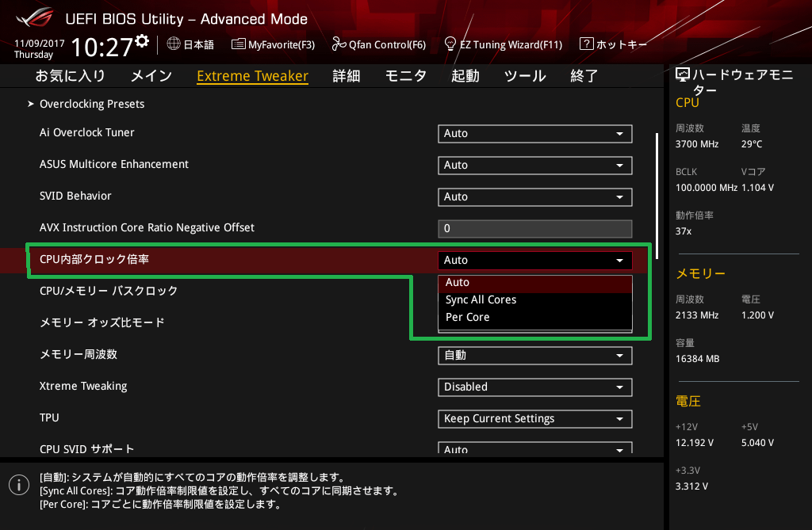Open MyFavorite(F3) from top bar
This screenshot has height=530, width=812.
pyautogui.click(x=273, y=44)
